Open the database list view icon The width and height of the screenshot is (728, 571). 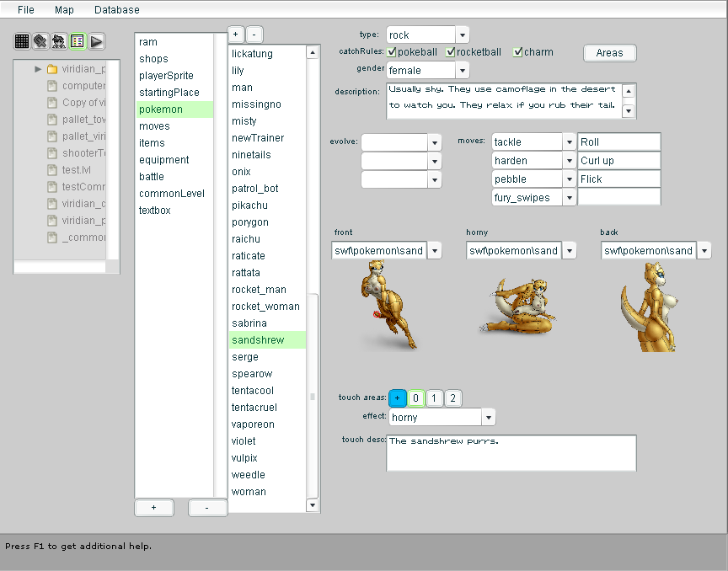tap(78, 41)
